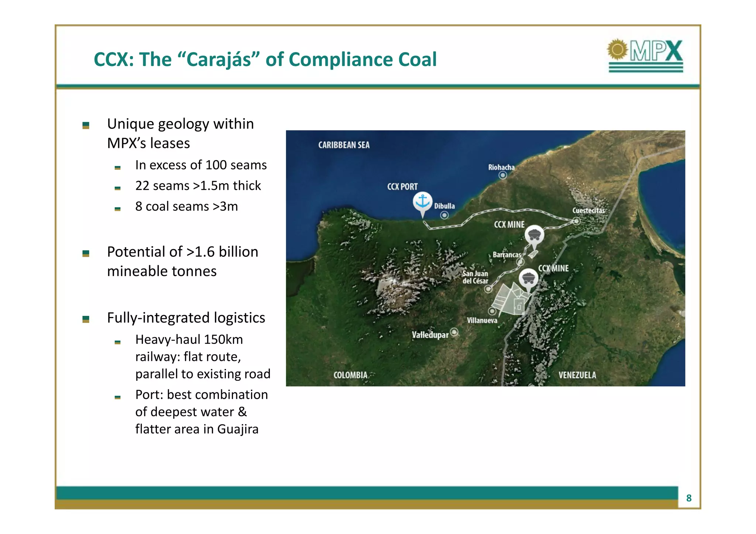
Task: Click the Riohacha city marker
Action: 502,175
